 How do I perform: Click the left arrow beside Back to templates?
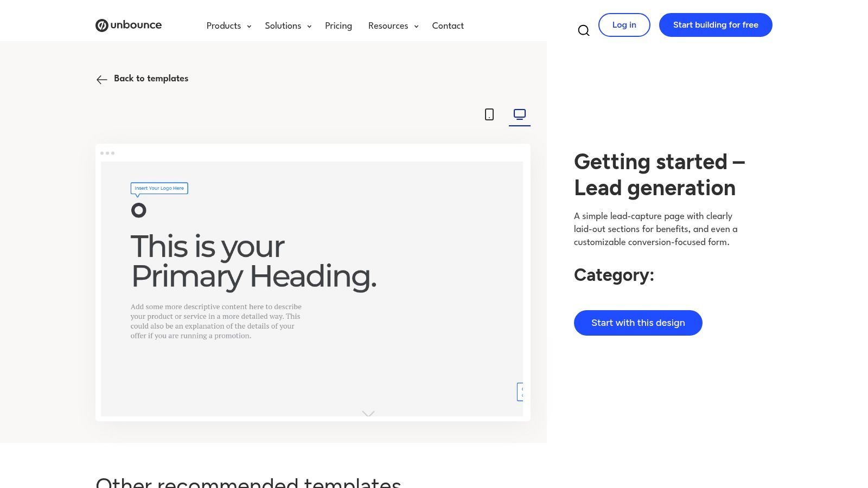(x=101, y=80)
